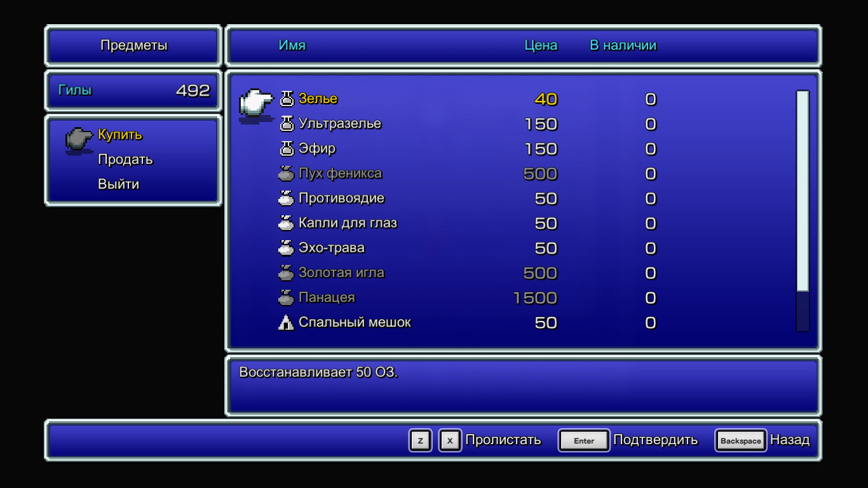Image resolution: width=868 pixels, height=488 pixels.
Task: Select the Ультразелье item name
Action: [x=340, y=123]
